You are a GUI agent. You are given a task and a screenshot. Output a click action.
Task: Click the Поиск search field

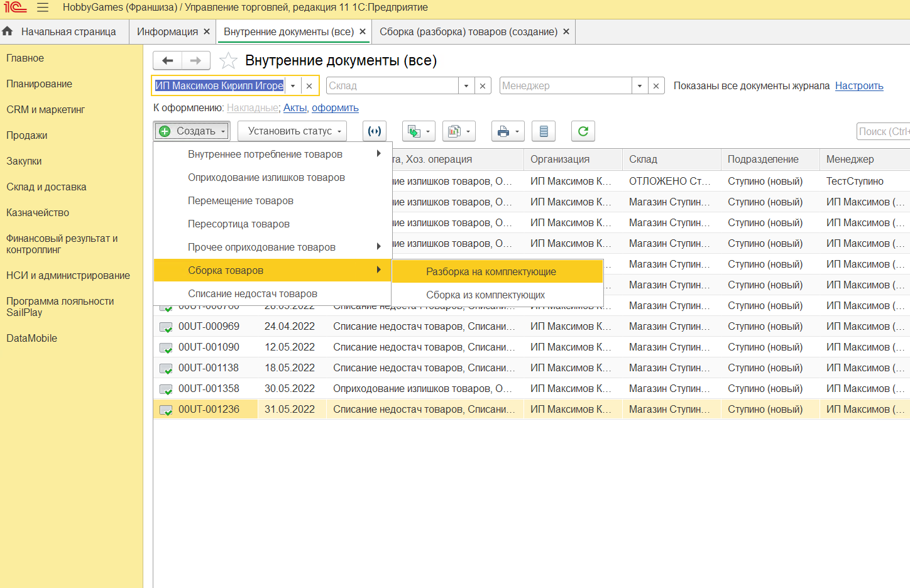883,131
